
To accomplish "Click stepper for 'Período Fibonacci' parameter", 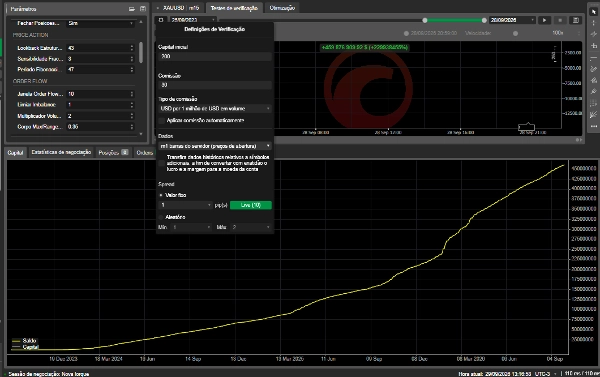I will click(132, 70).
